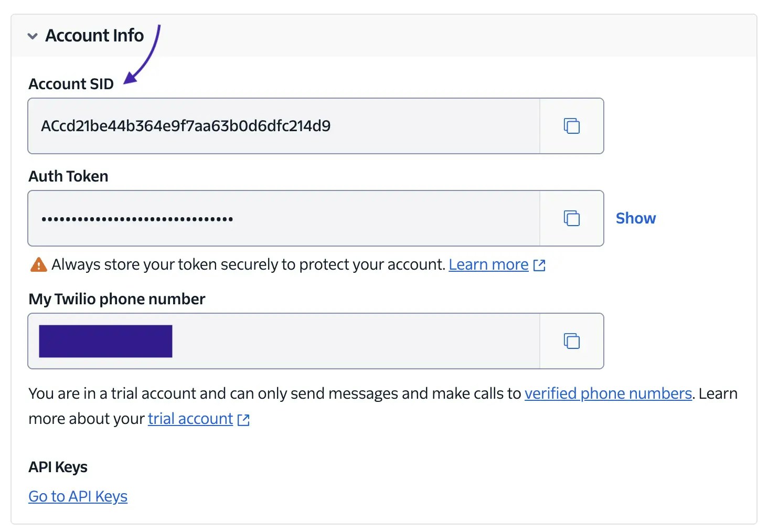The width and height of the screenshot is (768, 532).
Task: Click the external-link icon beside trial account
Action: coord(242,419)
